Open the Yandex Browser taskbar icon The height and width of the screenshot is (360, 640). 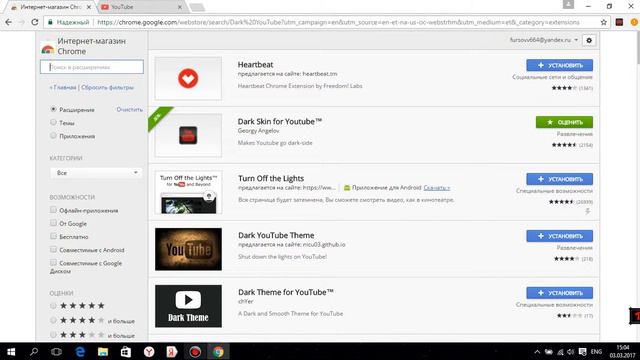[149, 351]
